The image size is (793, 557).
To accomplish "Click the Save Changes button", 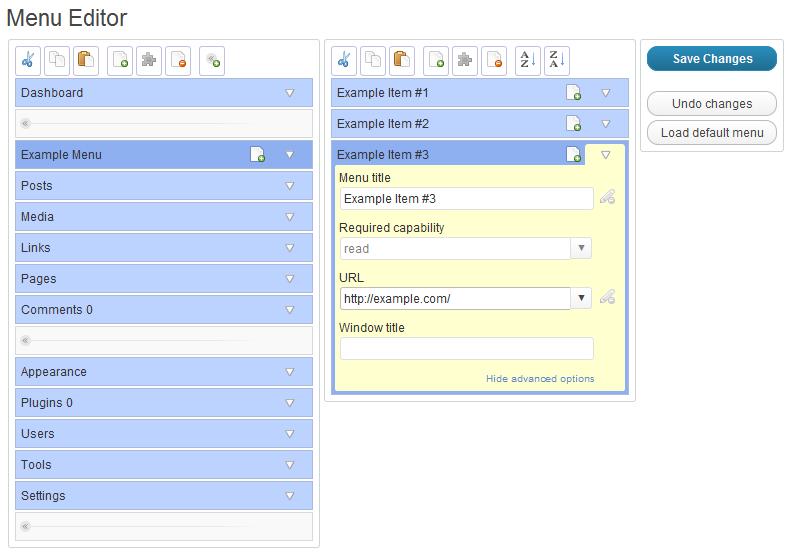I will 712,59.
